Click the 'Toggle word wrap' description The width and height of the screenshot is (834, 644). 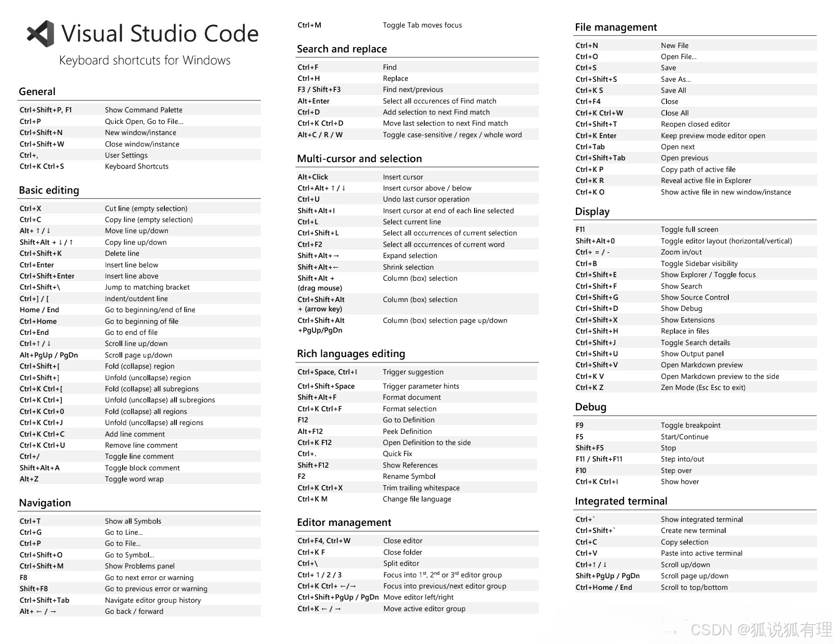coord(134,479)
